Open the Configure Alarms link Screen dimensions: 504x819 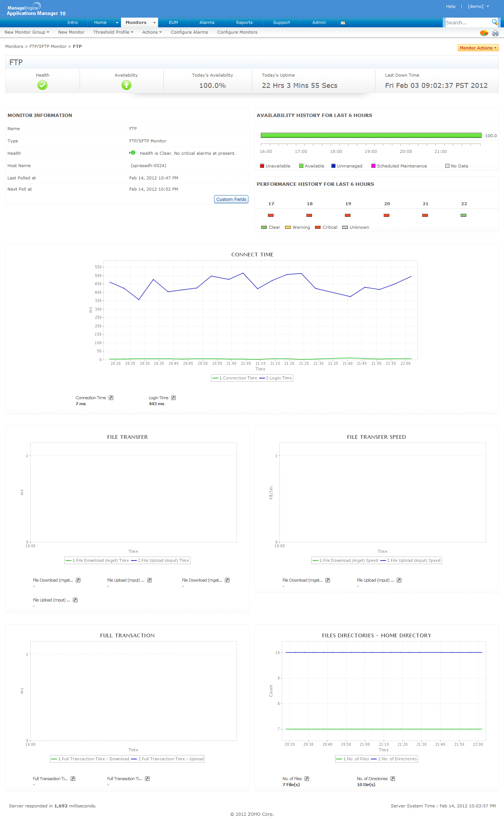(189, 32)
